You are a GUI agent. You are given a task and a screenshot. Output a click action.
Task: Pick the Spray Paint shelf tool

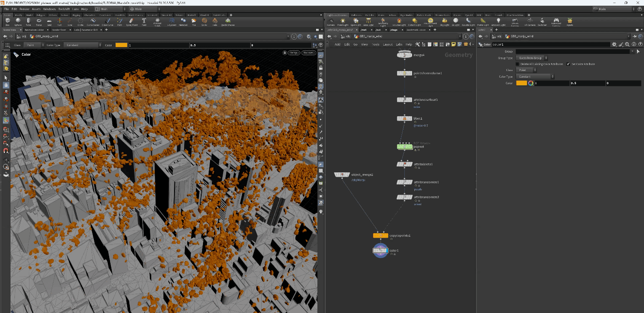[x=131, y=21]
